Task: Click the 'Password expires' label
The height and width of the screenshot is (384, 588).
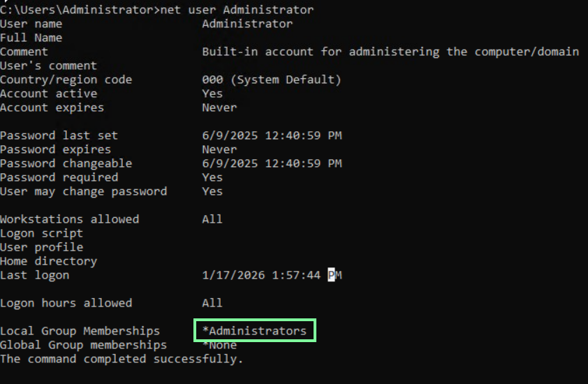Action: tap(55, 149)
